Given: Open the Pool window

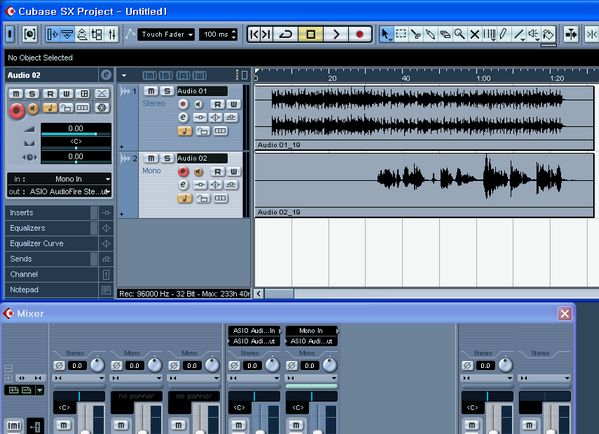Looking at the screenshot, I should click(x=97, y=34).
